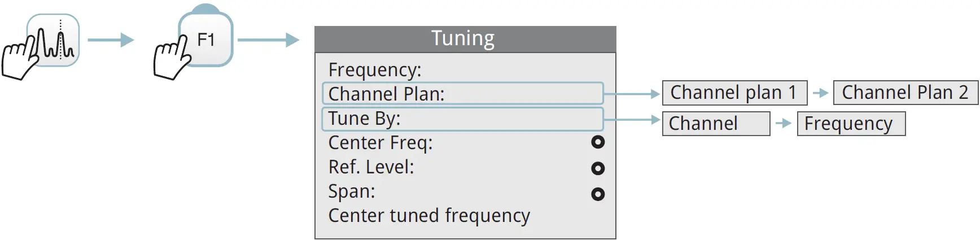
Task: Click the Center Freq label
Action: point(380,143)
